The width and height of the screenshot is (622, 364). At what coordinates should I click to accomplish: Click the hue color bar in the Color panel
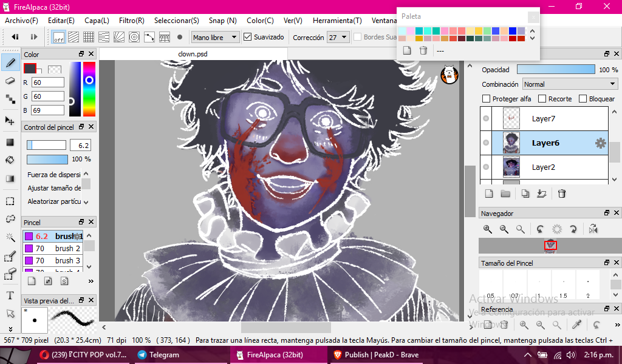pos(89,89)
